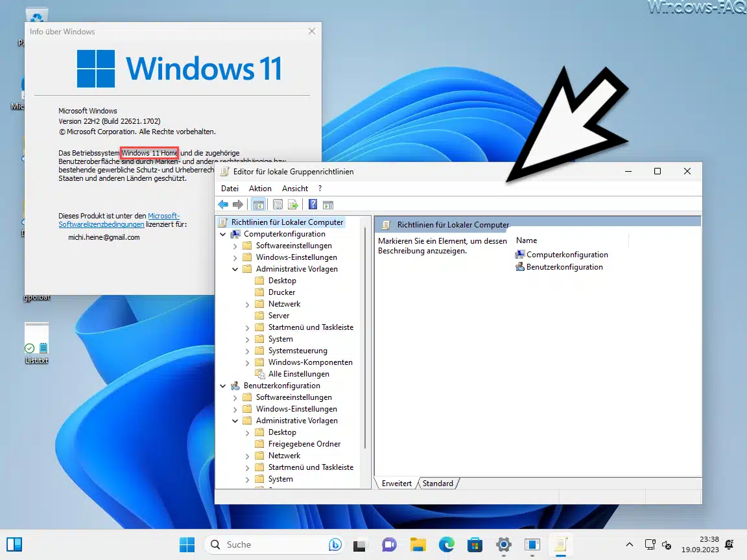The height and width of the screenshot is (560, 747).
Task: Open File Explorer from the taskbar
Action: point(418,544)
